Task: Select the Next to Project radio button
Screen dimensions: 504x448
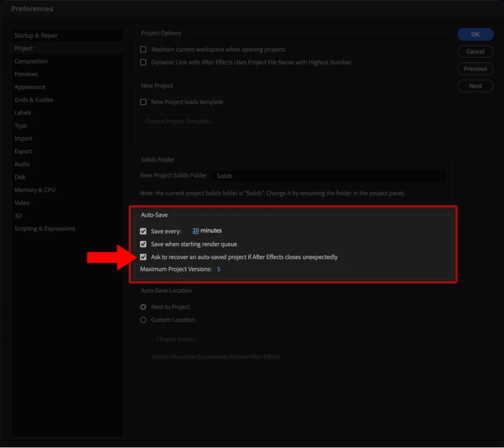Action: coord(143,307)
